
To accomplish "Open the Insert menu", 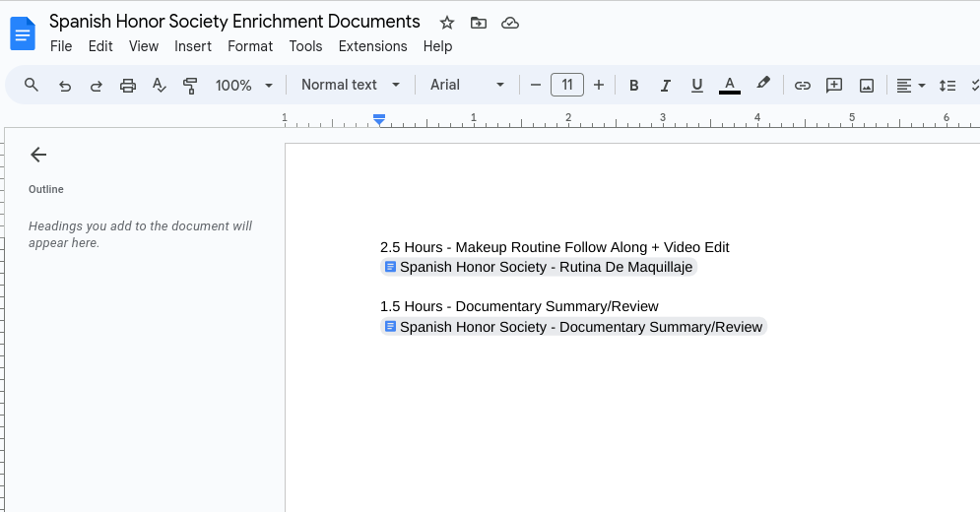I will tap(193, 46).
